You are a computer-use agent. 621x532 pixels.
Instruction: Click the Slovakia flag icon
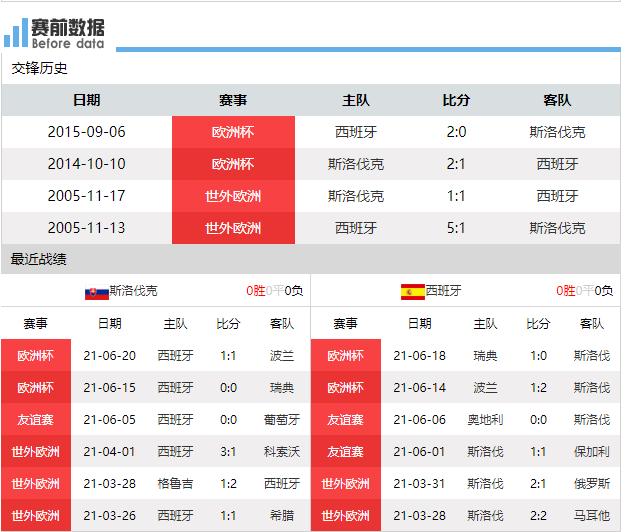pyautogui.click(x=97, y=291)
